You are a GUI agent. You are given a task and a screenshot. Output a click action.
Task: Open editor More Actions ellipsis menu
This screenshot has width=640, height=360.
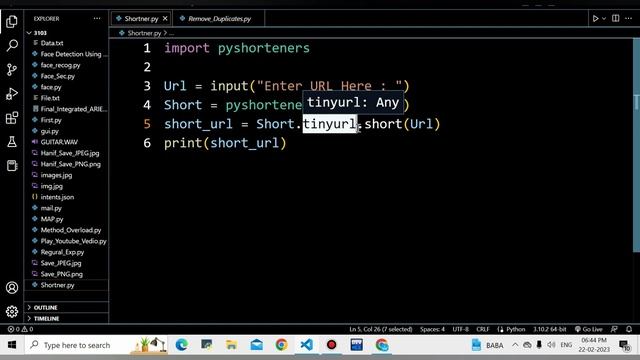[x=629, y=18]
